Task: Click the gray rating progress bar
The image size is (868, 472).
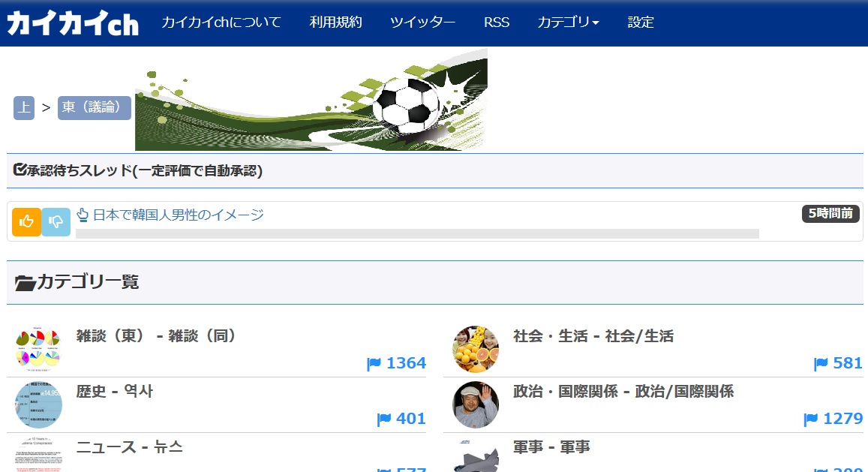Action: tap(417, 234)
